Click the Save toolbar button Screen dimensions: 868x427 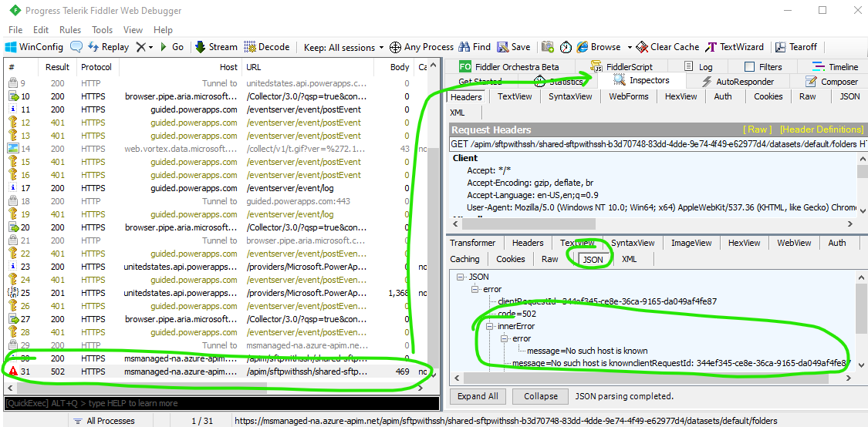tap(513, 47)
